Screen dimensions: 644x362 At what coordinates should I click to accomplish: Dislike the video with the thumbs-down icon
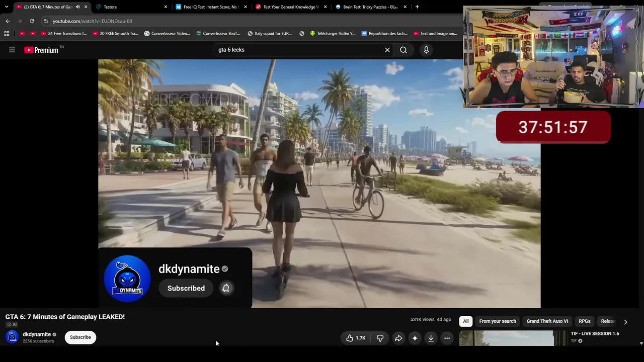tap(380, 338)
